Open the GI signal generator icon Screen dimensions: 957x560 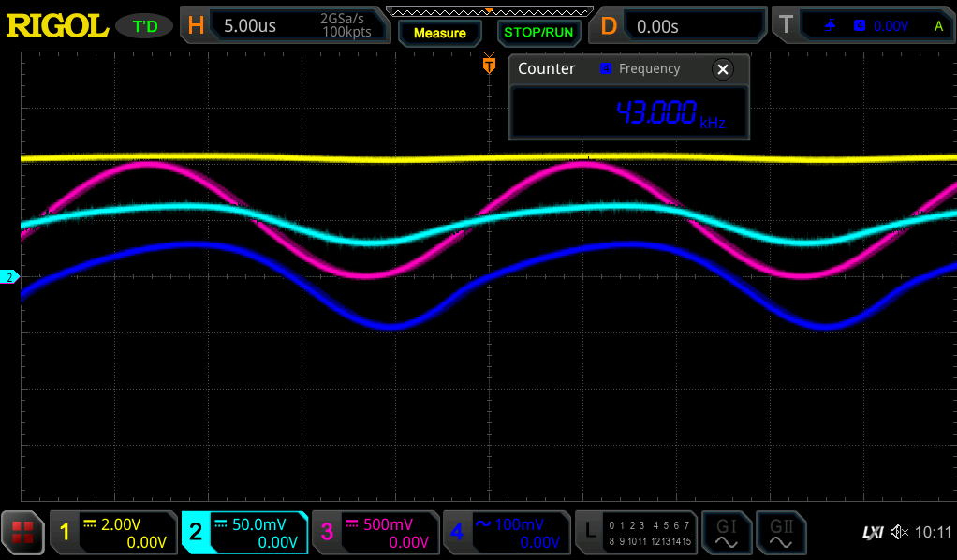pyautogui.click(x=727, y=533)
